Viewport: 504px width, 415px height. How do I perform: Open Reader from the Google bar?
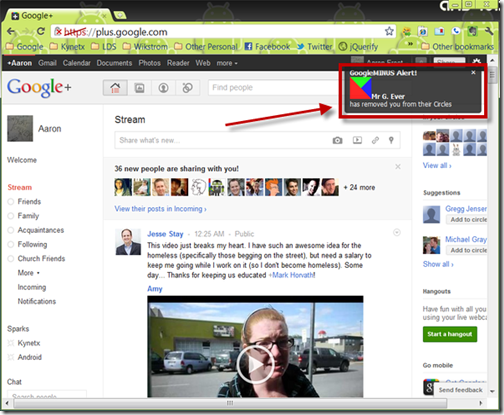pyautogui.click(x=178, y=63)
